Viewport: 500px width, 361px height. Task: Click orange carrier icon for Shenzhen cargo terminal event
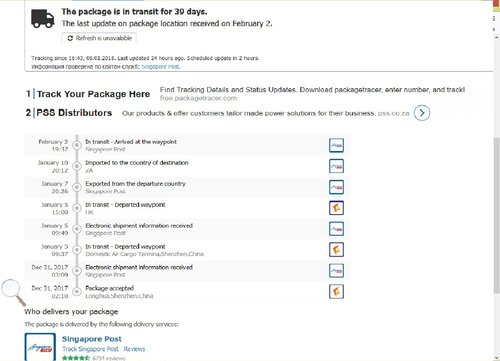(336, 250)
